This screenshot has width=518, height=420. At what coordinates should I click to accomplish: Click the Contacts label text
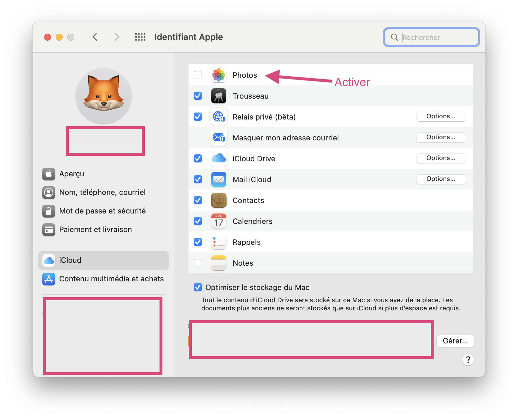pos(249,201)
